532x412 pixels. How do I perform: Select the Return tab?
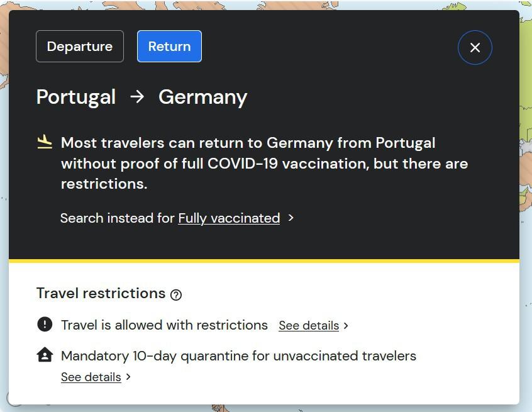coord(169,47)
